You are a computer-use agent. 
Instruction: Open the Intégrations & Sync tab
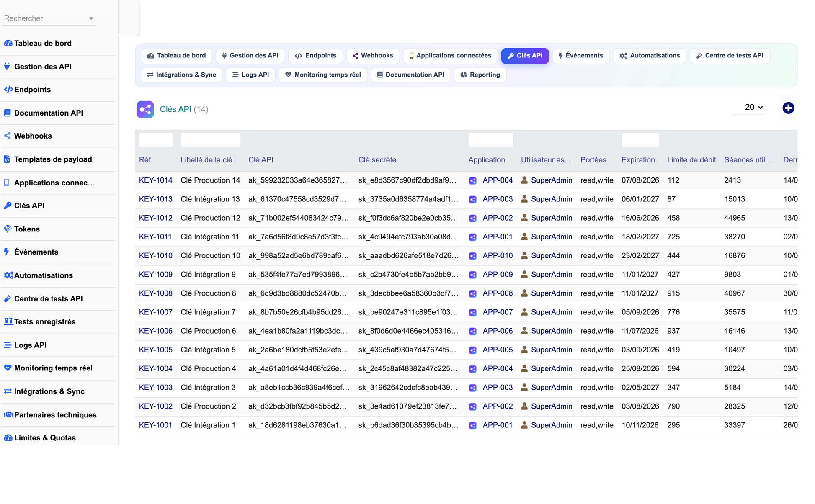coord(181,75)
